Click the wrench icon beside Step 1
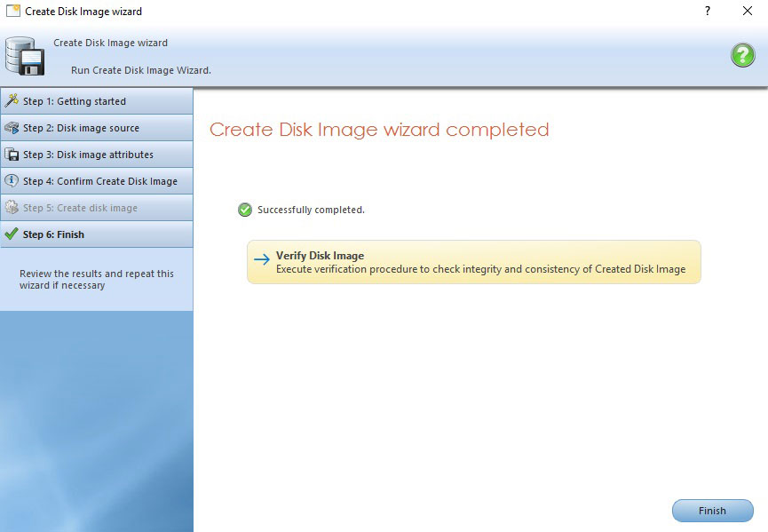The image size is (768, 532). (x=12, y=100)
